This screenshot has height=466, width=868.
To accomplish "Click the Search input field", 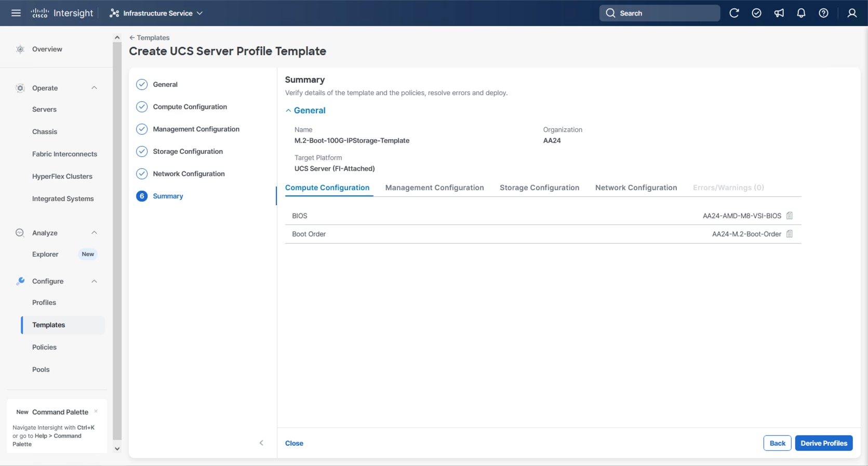I will pyautogui.click(x=660, y=13).
